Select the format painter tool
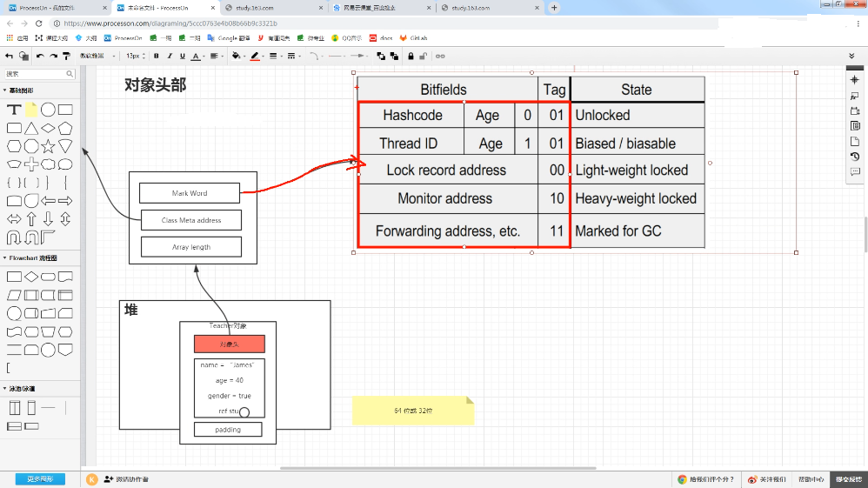868x488 pixels. pyautogui.click(x=66, y=56)
